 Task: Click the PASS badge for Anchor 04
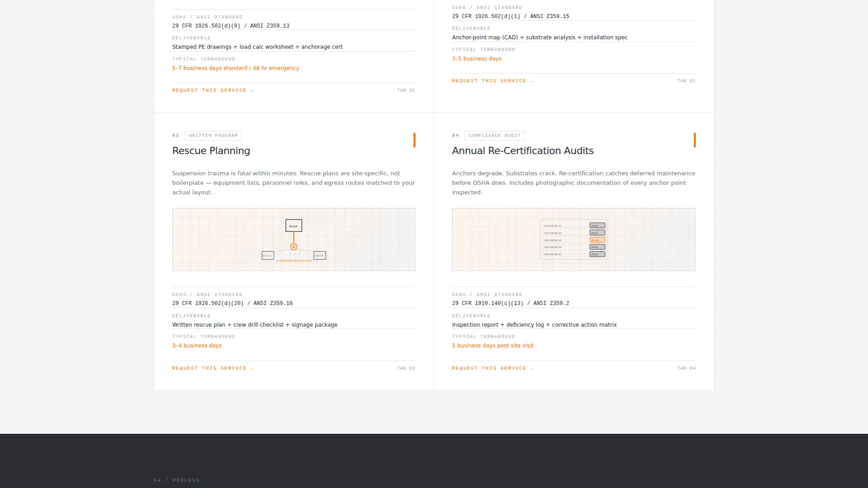coord(597,247)
